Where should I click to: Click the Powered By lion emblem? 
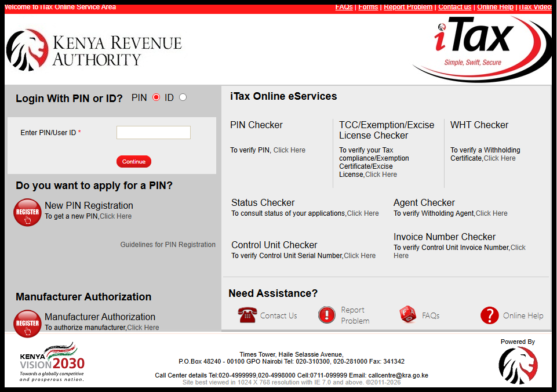click(518, 365)
